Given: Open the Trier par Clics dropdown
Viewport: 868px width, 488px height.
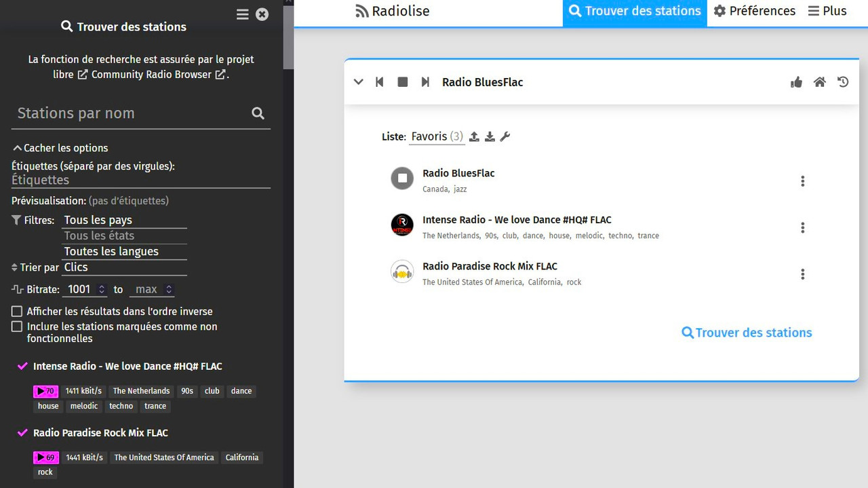Looking at the screenshot, I should [x=125, y=267].
